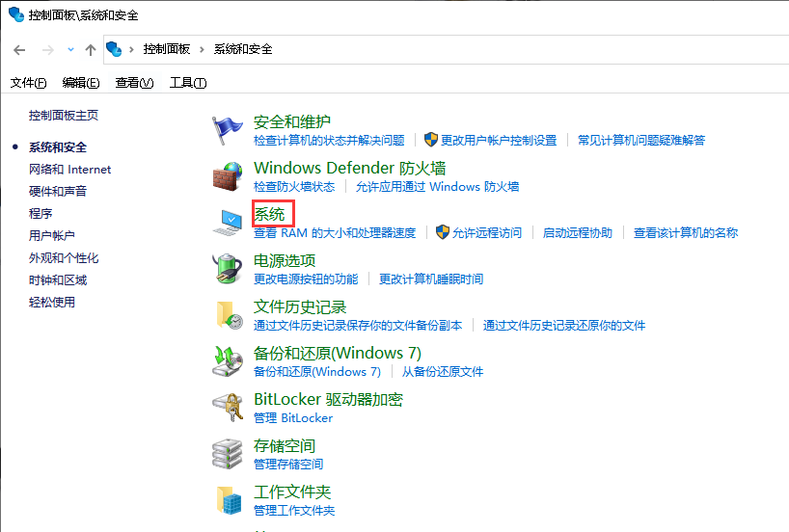
Task: Click the Work Folders icon
Action: pyautogui.click(x=229, y=500)
